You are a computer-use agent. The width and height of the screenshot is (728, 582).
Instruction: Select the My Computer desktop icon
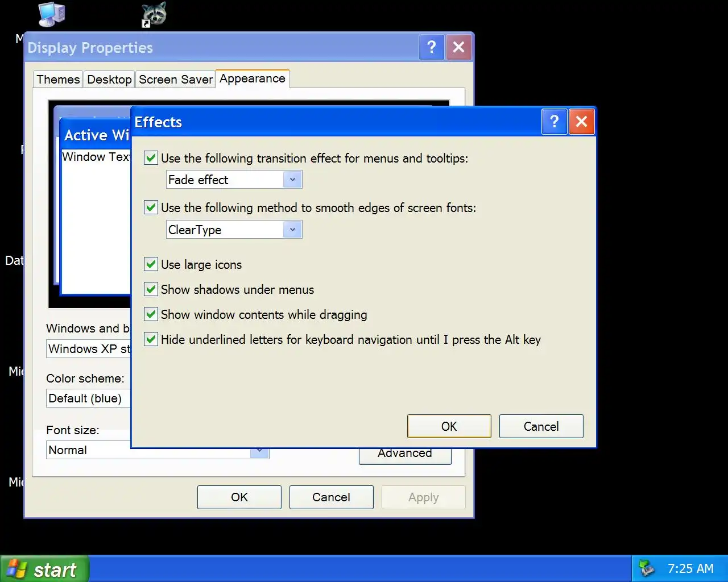click(52, 14)
